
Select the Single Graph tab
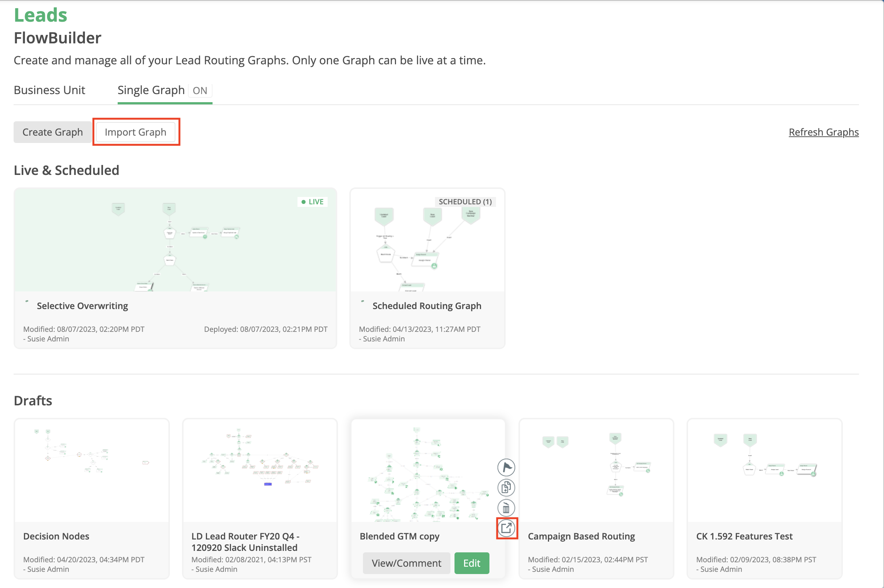click(151, 90)
